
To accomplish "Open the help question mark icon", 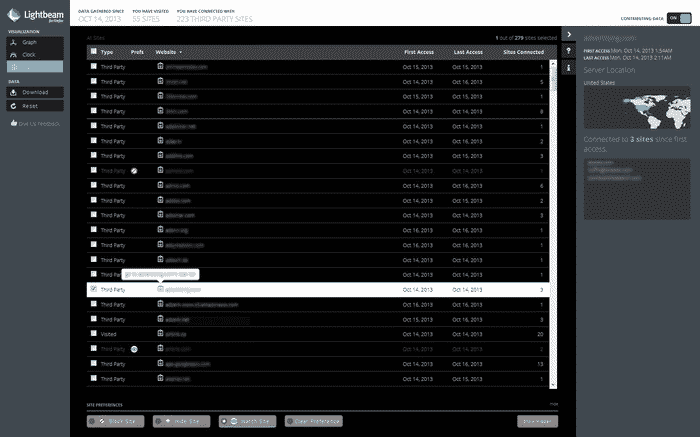I will (x=568, y=51).
